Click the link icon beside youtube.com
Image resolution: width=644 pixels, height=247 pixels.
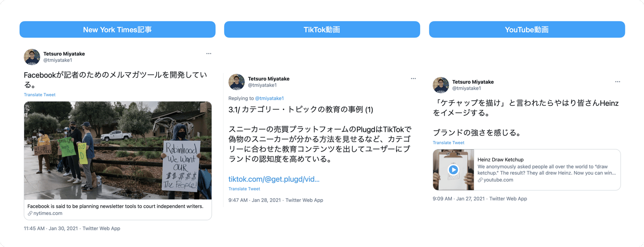tap(480, 180)
